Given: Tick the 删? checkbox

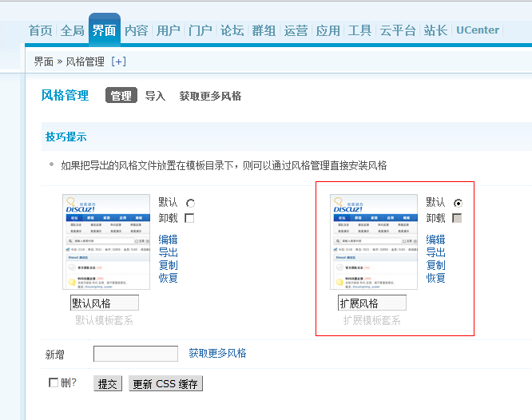Looking at the screenshot, I should point(54,383).
